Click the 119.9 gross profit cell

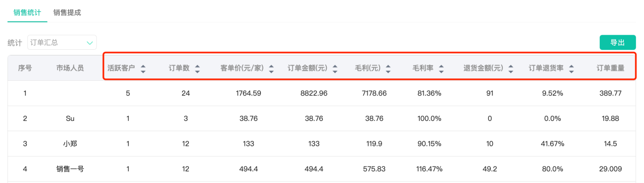click(375, 144)
